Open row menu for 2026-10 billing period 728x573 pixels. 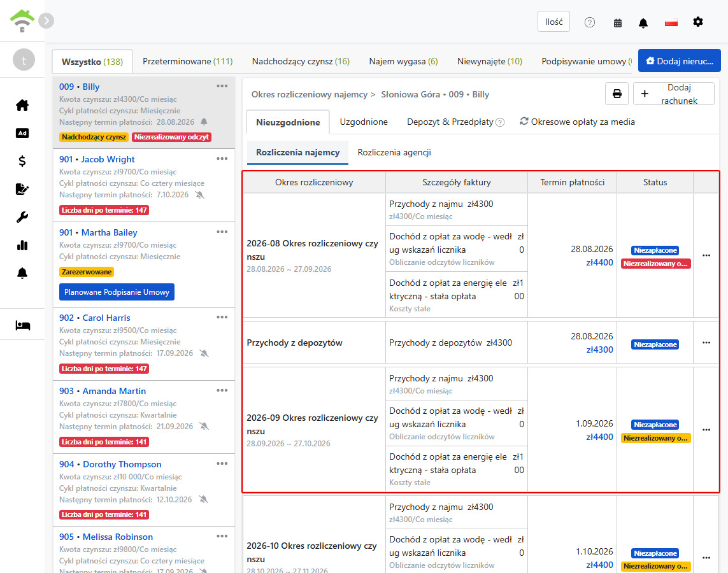706,558
